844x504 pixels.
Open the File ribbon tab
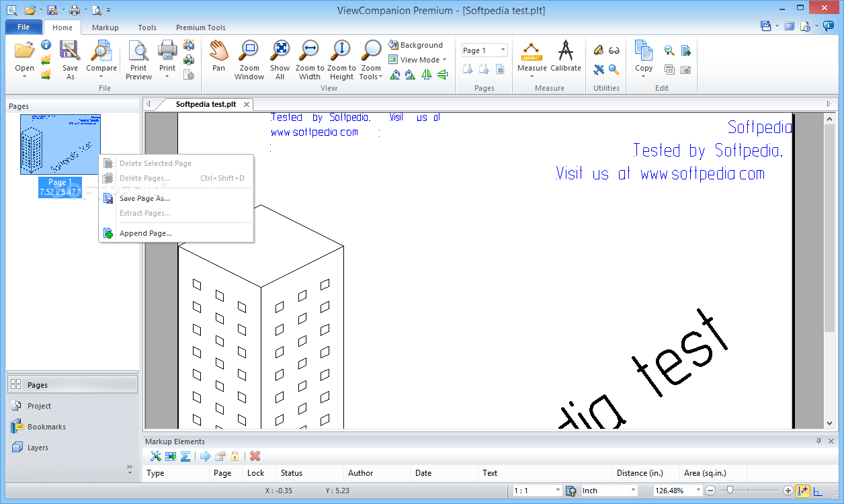(x=24, y=27)
